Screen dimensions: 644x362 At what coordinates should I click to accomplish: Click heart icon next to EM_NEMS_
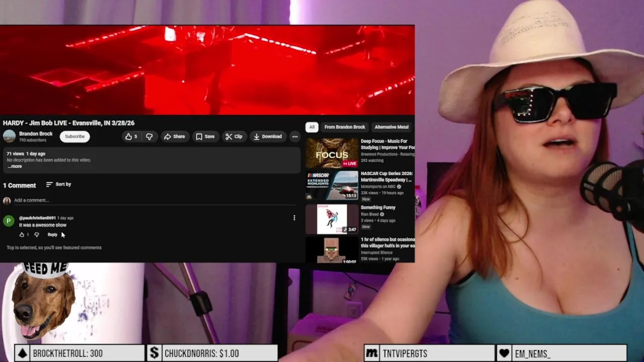(504, 353)
